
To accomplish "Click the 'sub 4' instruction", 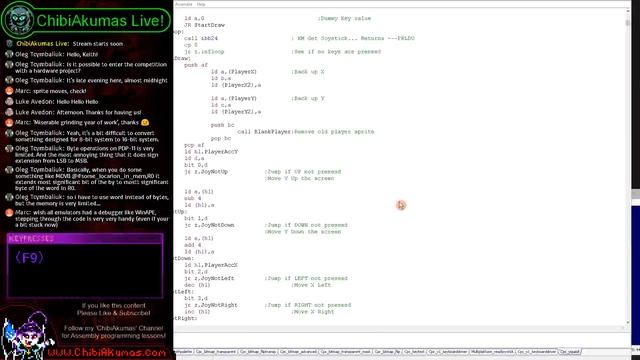I will (x=192, y=198).
